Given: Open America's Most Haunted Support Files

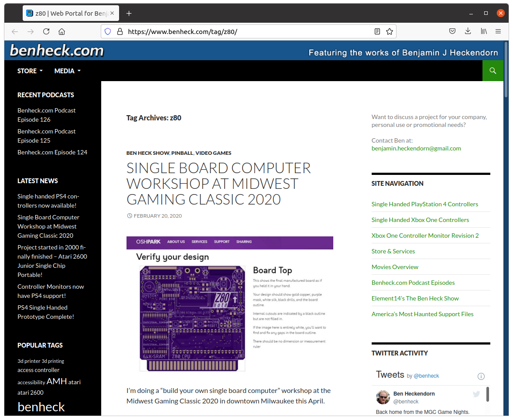Looking at the screenshot, I should click(422, 314).
